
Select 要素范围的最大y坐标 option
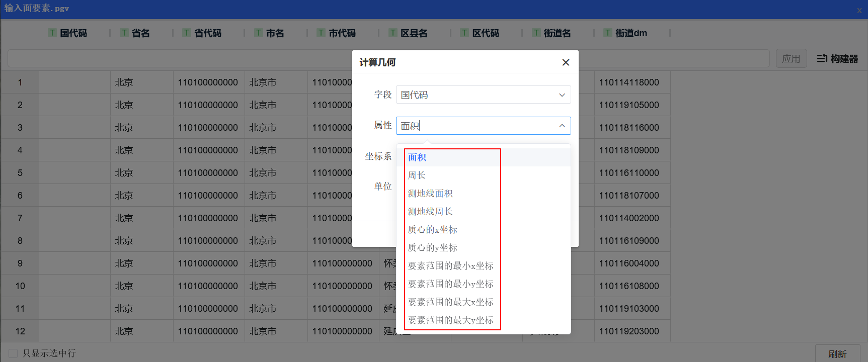[x=450, y=320]
